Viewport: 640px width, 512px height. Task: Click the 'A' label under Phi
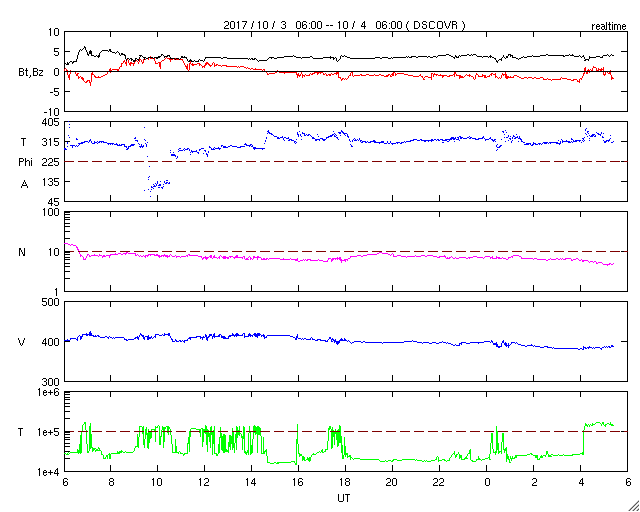(24, 185)
